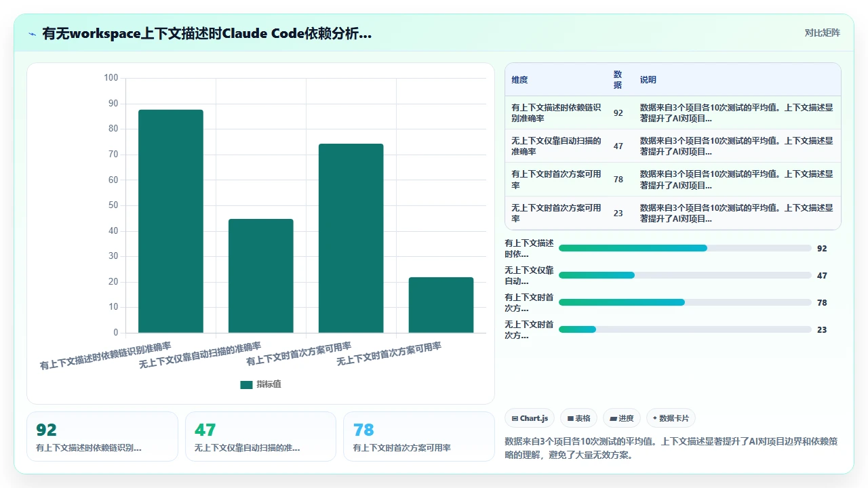
Task: Click table cell 无上下文时首次方案可用率
Action: 556,213
